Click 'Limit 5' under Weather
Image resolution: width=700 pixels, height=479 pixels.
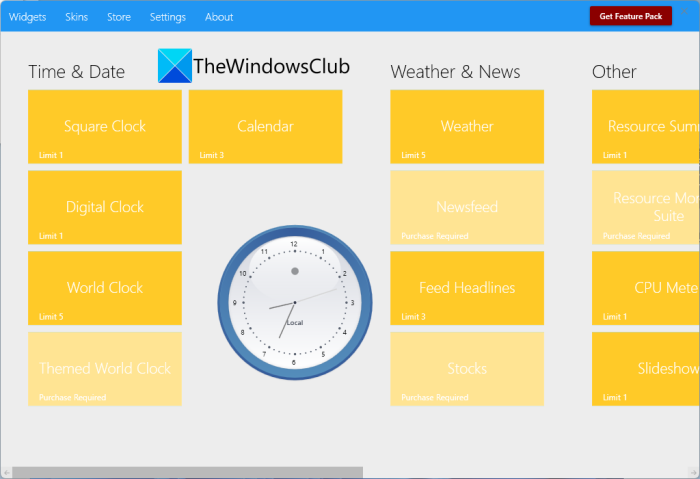tap(413, 155)
